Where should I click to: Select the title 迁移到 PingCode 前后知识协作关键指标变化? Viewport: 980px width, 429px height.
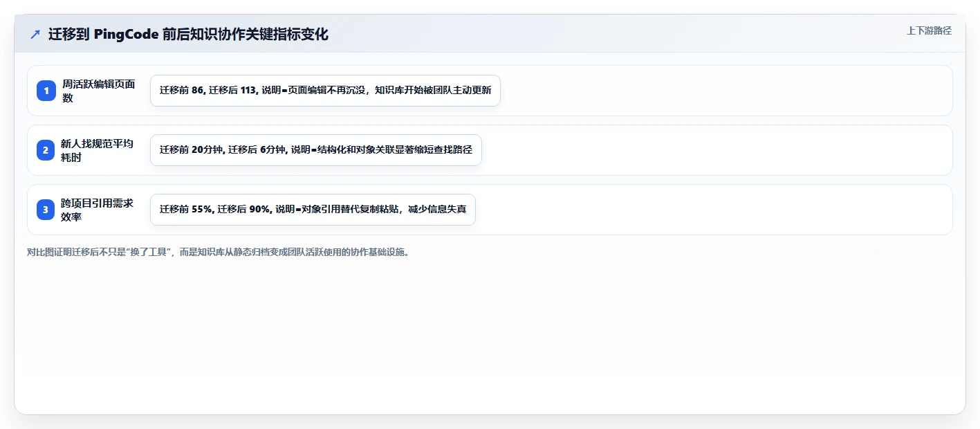[x=188, y=35]
